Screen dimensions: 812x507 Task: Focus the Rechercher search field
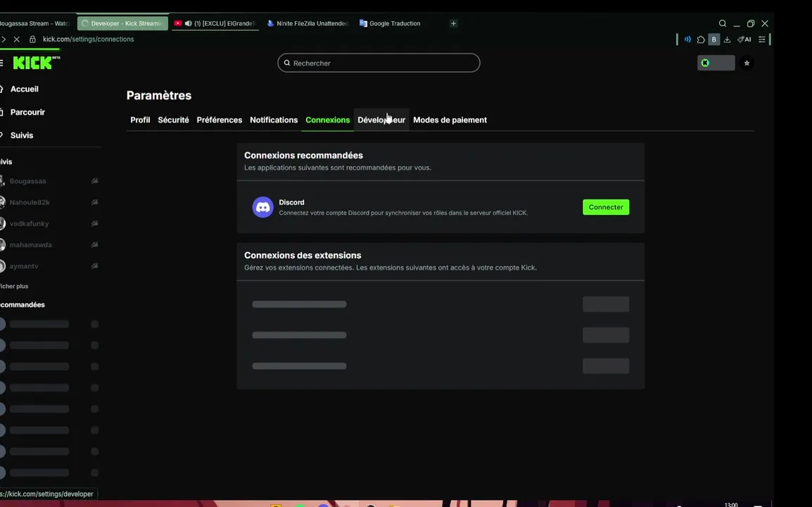pyautogui.click(x=379, y=63)
